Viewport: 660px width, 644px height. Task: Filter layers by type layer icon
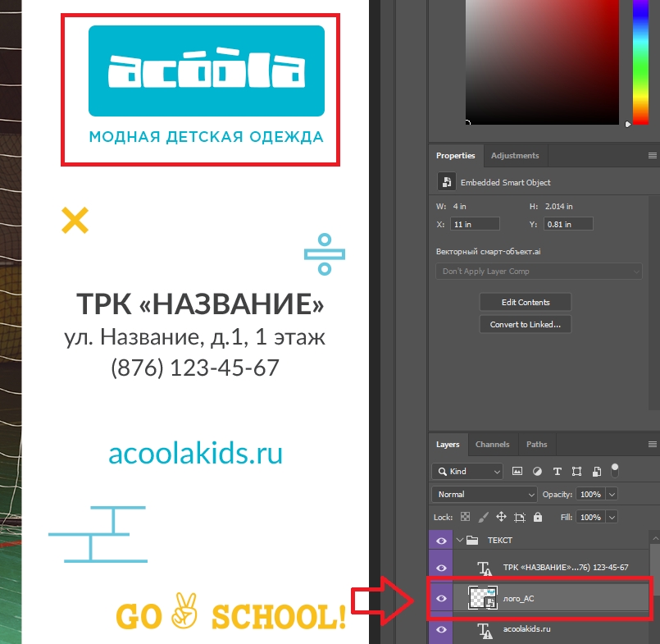(x=558, y=472)
